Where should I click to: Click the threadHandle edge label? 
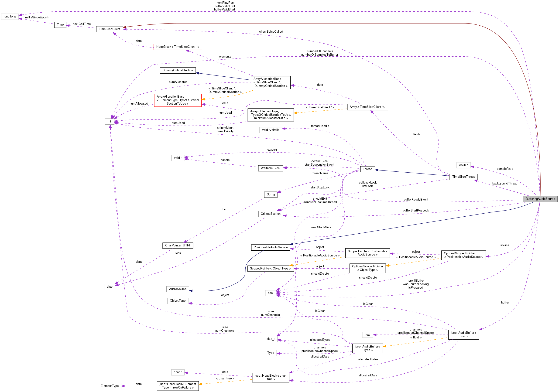[320, 126]
